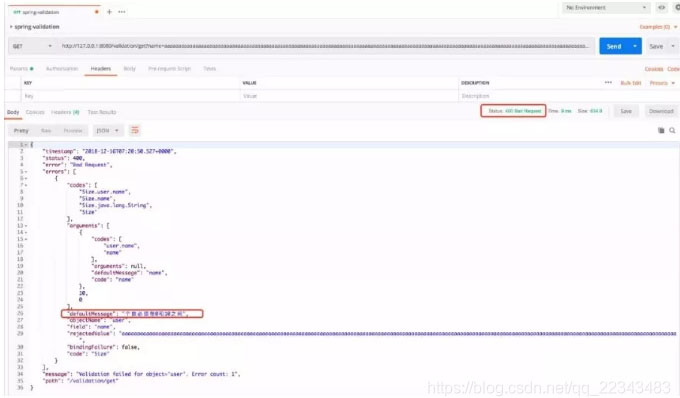Collapse arguments array at line 13
This screenshot has height=398, width=680.
26,225
